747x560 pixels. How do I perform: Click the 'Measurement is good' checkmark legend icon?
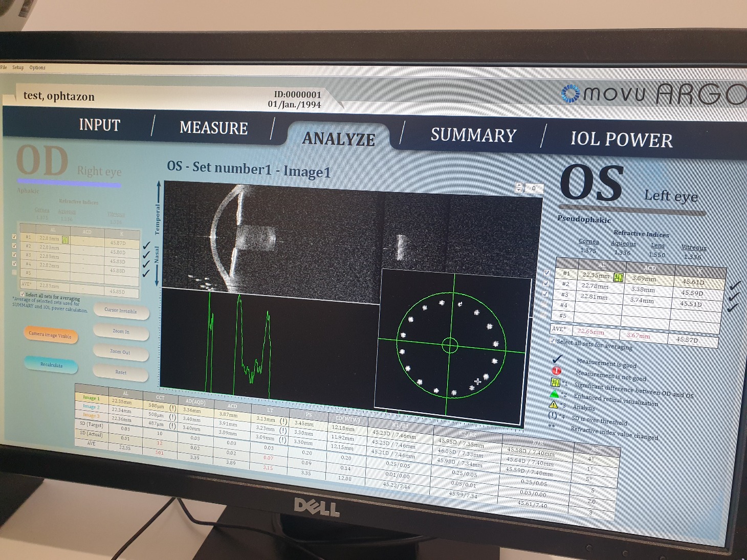(557, 359)
